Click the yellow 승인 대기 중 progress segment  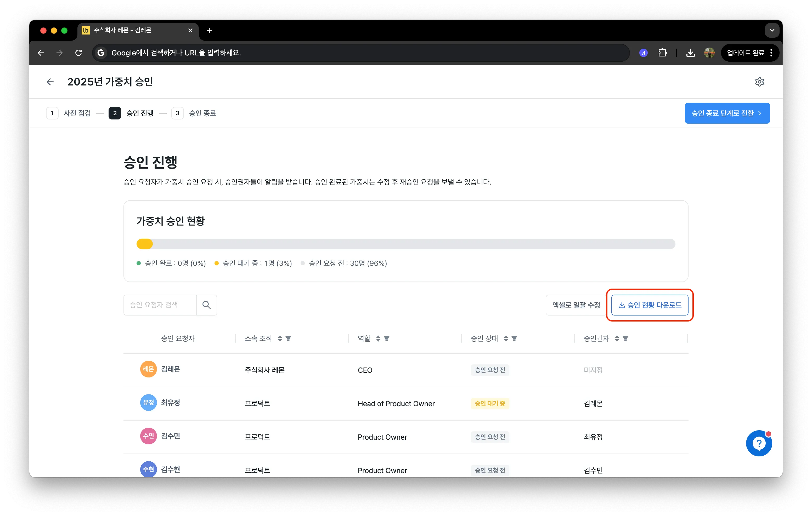(x=145, y=244)
